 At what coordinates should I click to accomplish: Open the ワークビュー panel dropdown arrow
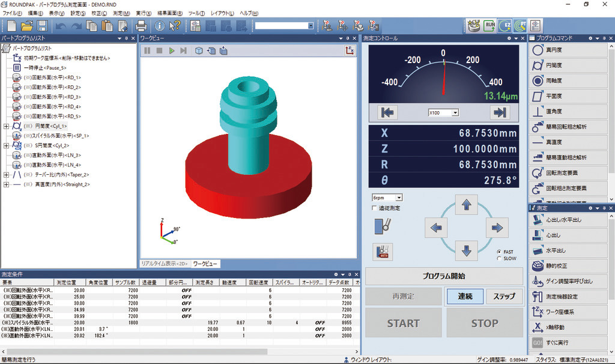[341, 38]
